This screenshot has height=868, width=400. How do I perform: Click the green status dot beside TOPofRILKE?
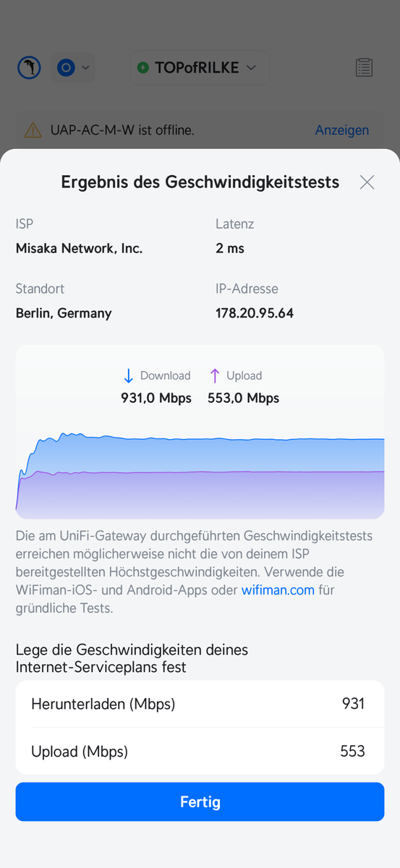point(142,67)
